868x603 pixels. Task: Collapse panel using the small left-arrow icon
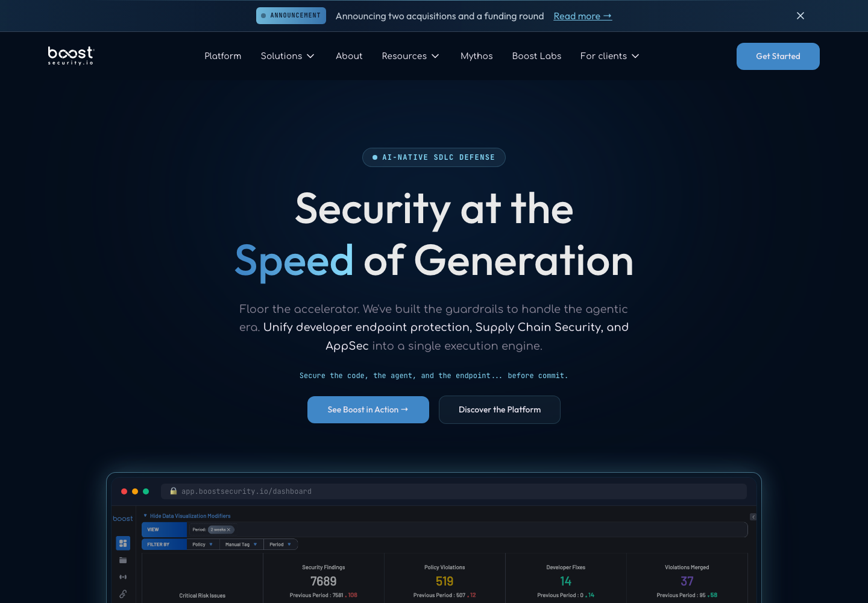point(753,517)
